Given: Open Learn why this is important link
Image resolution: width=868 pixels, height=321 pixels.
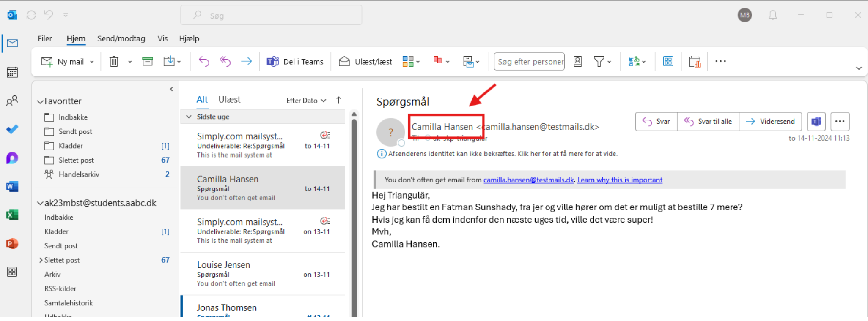Looking at the screenshot, I should [x=620, y=180].
